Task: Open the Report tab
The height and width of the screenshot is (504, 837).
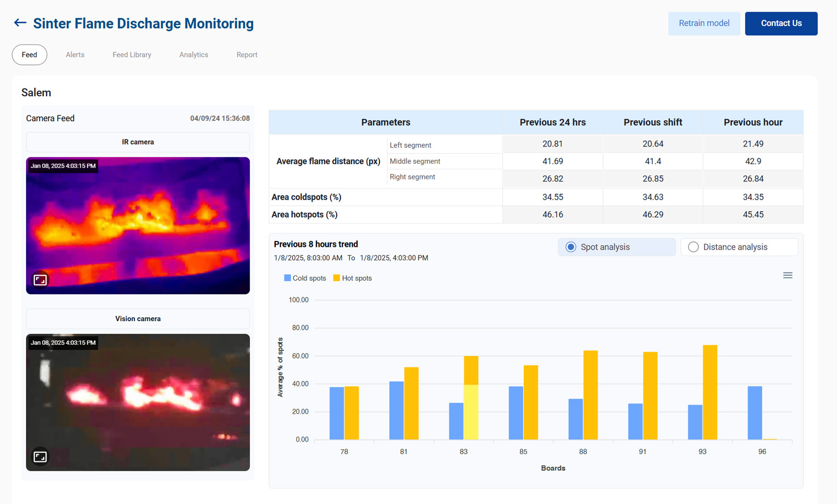Action: 247,55
